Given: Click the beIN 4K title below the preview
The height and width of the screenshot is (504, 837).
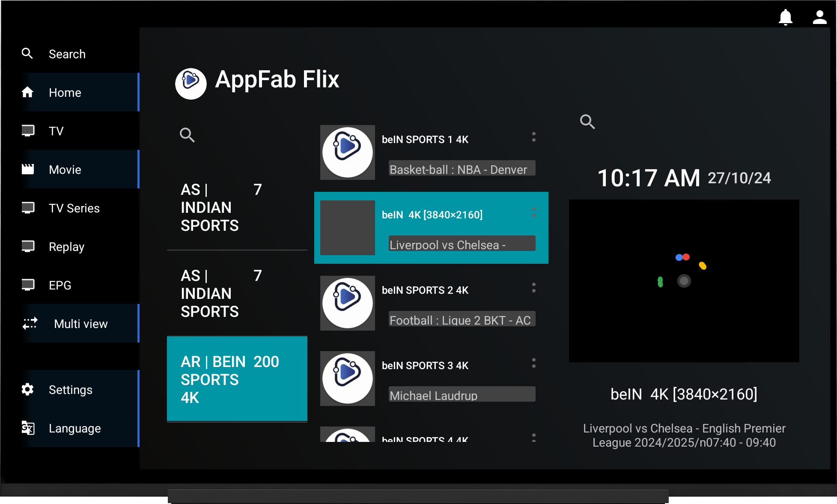Looking at the screenshot, I should click(x=684, y=394).
